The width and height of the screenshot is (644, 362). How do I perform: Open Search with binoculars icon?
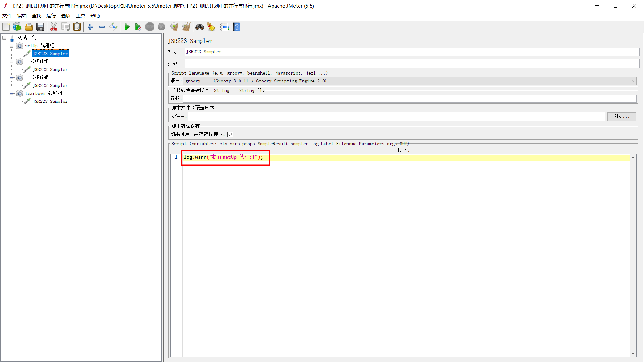(x=200, y=27)
